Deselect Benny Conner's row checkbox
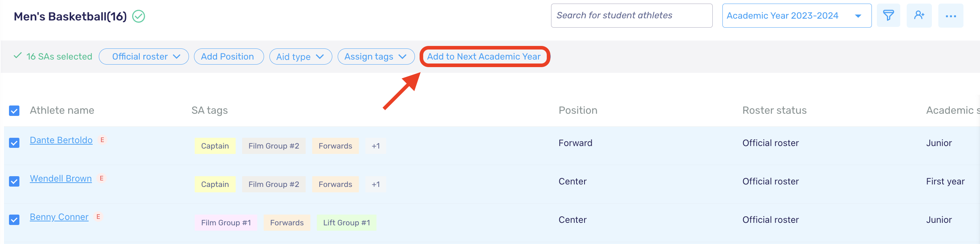Viewport: 980px width, 244px height. coord(14,220)
